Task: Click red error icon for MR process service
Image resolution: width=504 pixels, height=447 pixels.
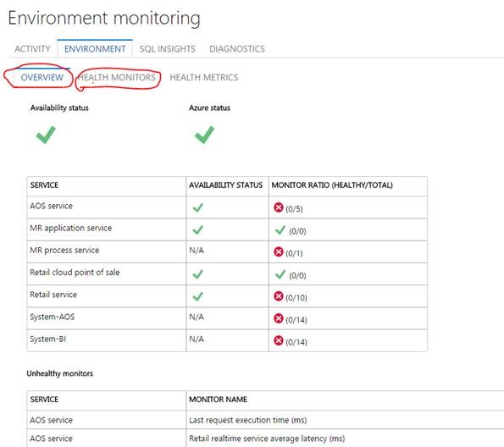Action: (279, 252)
